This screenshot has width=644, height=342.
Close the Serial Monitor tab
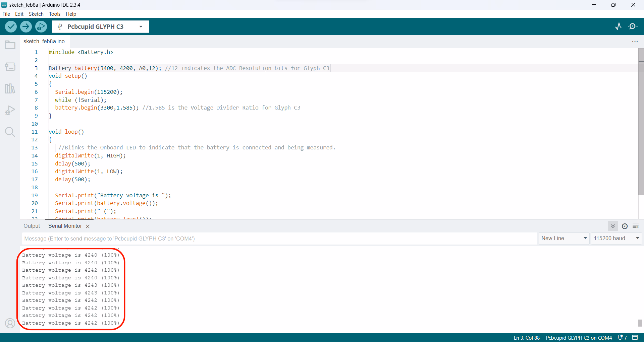point(88,226)
